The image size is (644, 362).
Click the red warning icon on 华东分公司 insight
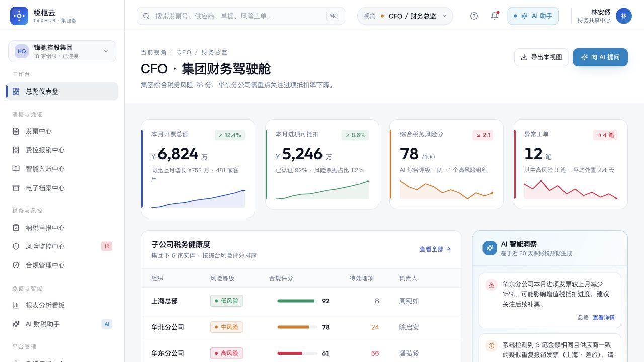(491, 285)
